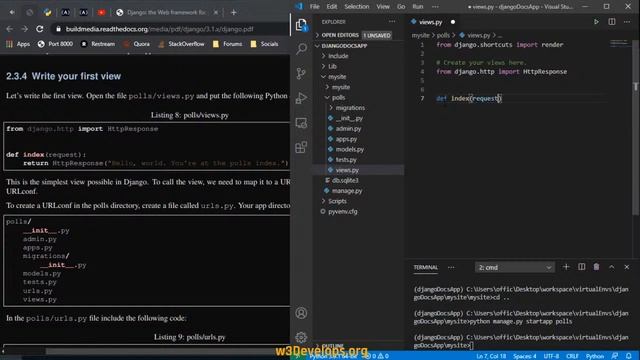Open the Socials bookmarks folder
This screenshot has height=360, width=640.
(x=264, y=44)
